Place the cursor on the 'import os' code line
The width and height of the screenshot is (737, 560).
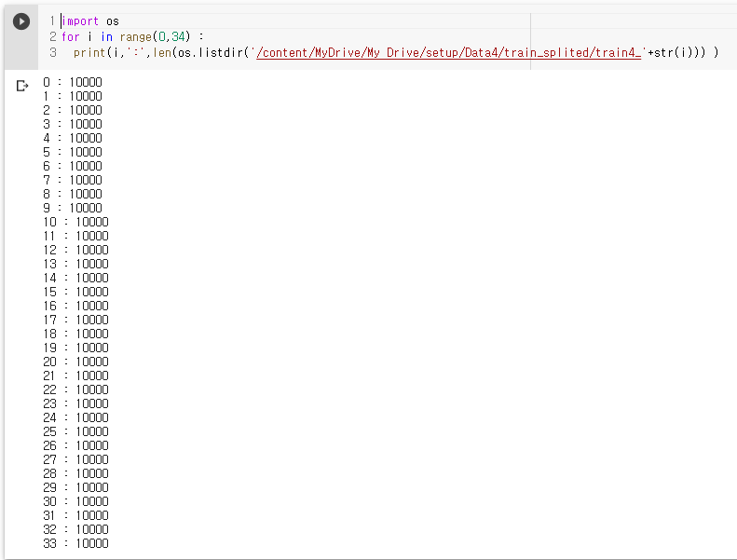point(90,21)
